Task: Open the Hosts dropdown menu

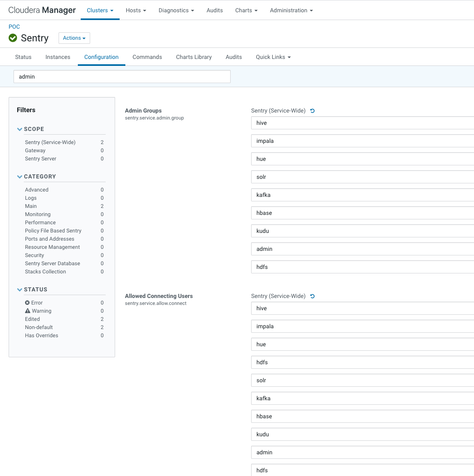Action: (x=136, y=10)
